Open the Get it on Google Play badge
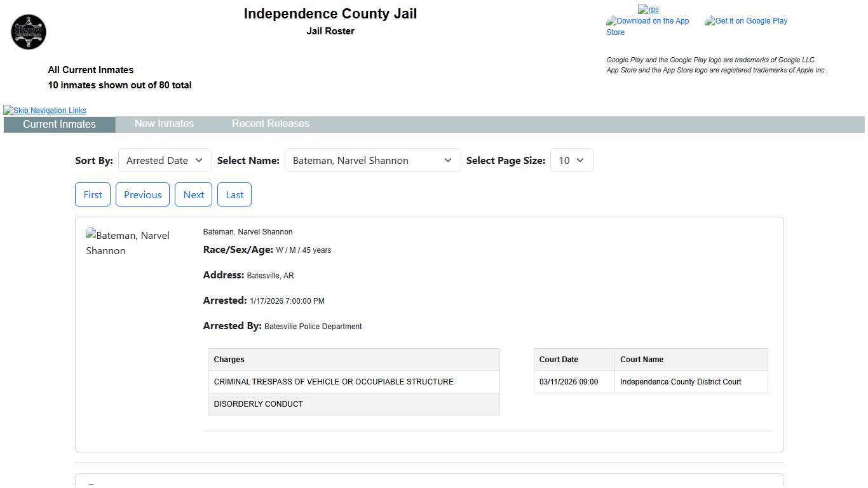The width and height of the screenshot is (868, 488). coord(746,21)
